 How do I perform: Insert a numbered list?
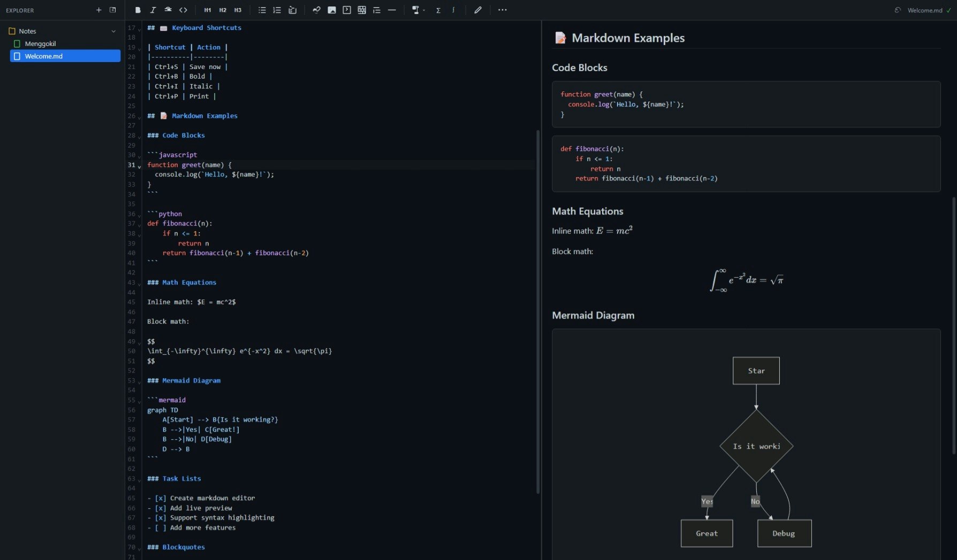(x=277, y=10)
